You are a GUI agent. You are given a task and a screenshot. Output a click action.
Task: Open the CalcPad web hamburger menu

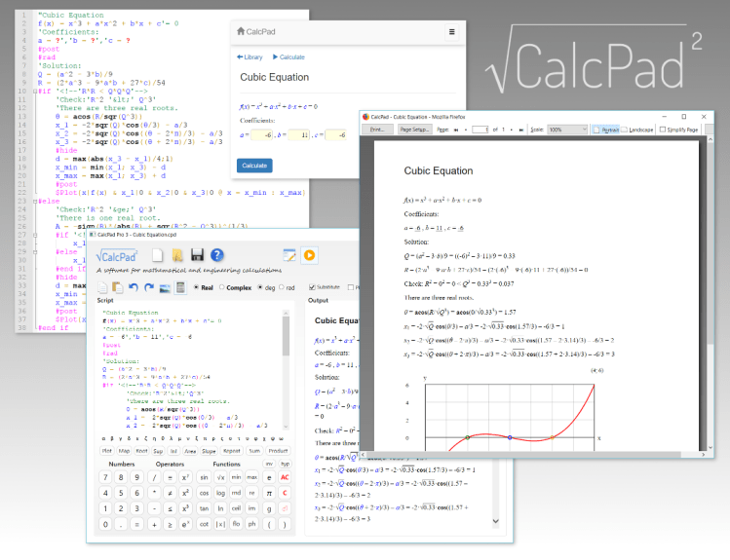pos(451,32)
